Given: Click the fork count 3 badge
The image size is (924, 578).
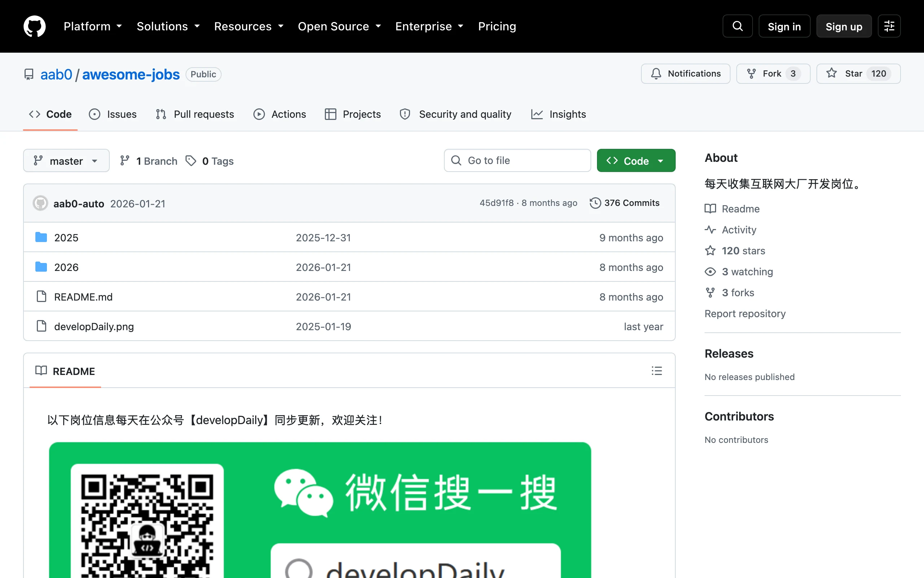Looking at the screenshot, I should [x=793, y=74].
